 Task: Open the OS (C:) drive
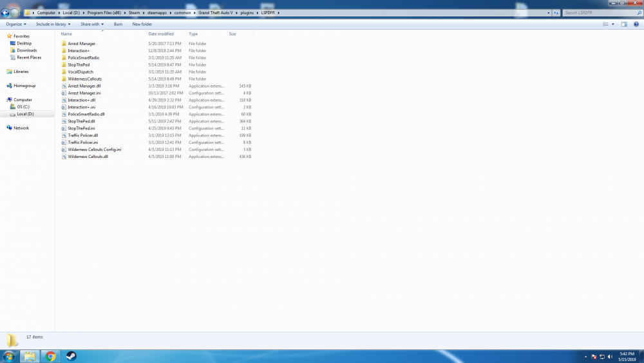click(23, 107)
